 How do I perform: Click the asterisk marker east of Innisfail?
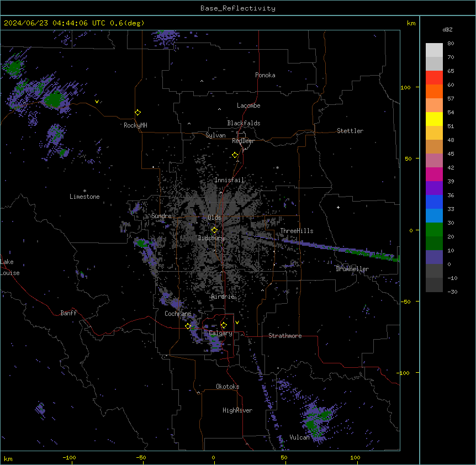(277, 167)
